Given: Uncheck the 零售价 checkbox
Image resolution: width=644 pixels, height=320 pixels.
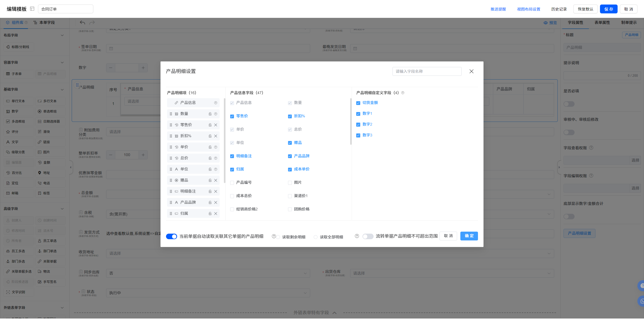Looking at the screenshot, I should (232, 116).
